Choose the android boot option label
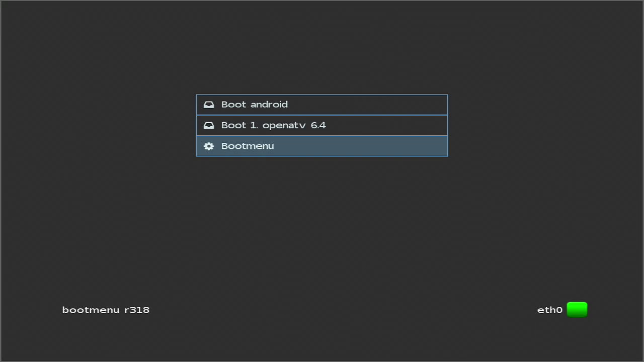This screenshot has height=362, width=644. point(255,105)
